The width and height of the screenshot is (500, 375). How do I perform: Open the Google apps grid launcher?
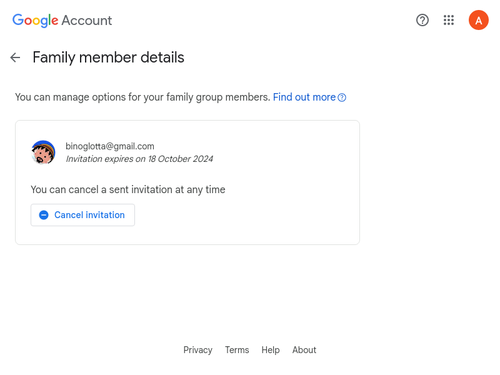(x=449, y=20)
